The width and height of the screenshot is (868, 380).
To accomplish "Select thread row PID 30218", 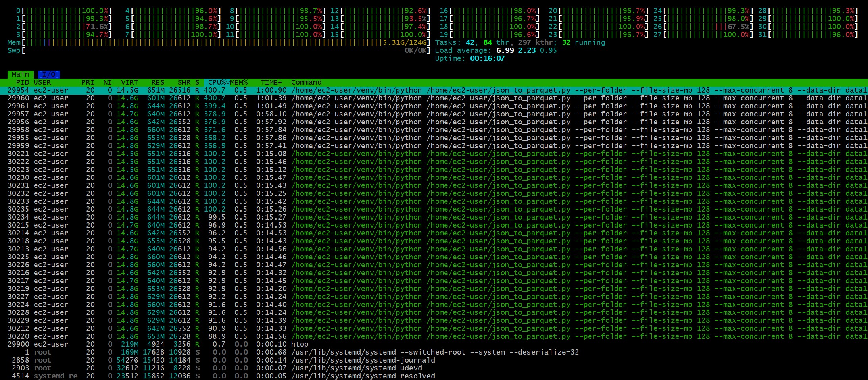I will tap(434, 241).
